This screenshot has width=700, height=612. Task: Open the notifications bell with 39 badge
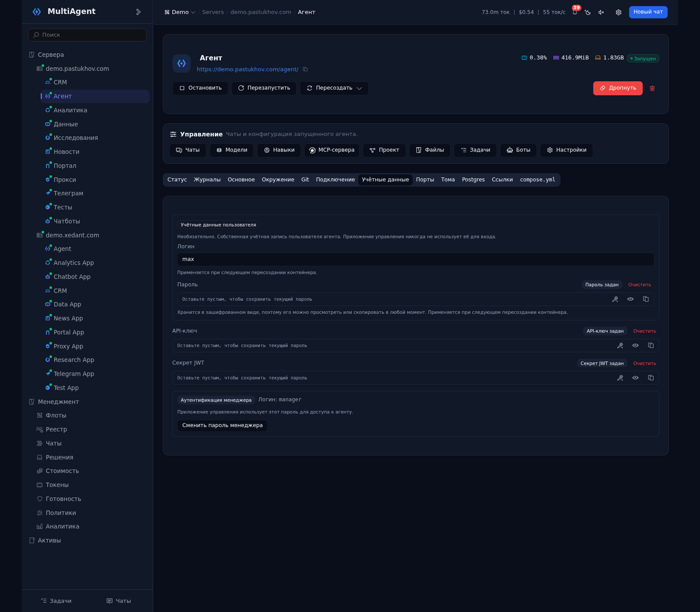point(575,12)
